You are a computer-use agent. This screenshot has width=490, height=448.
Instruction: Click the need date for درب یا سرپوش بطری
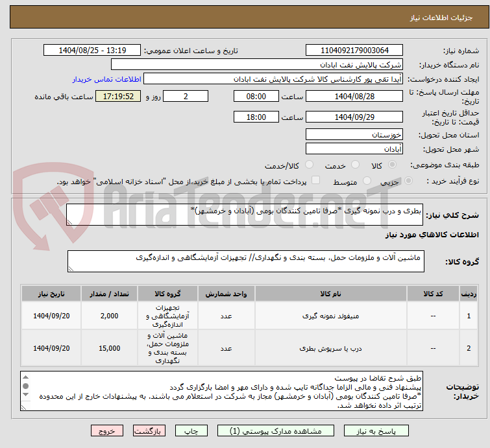pyautogui.click(x=51, y=348)
